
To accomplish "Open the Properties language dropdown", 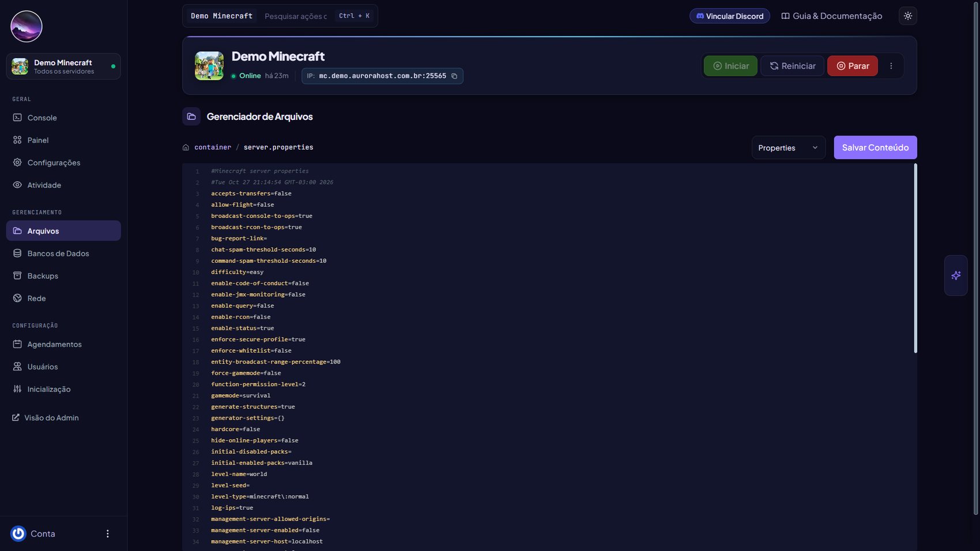I will pos(788,148).
